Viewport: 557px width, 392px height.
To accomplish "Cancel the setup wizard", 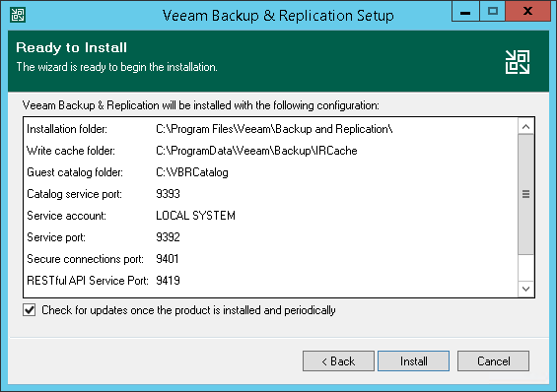I will (x=494, y=361).
